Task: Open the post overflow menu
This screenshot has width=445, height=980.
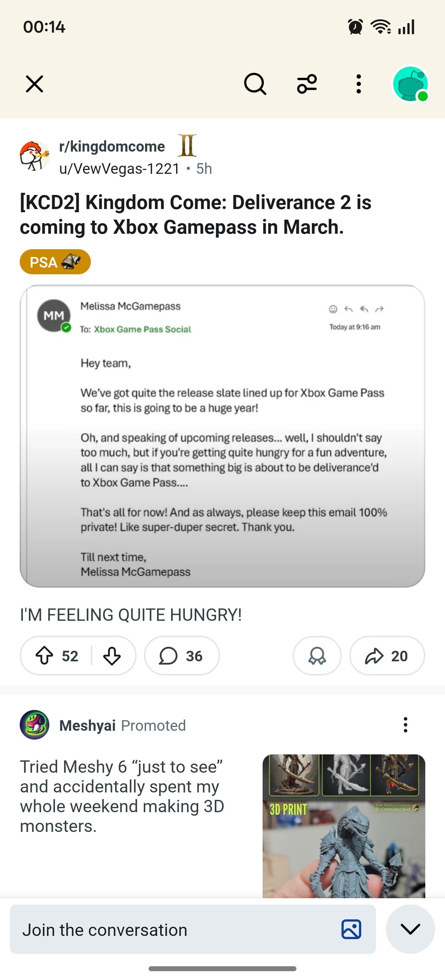Action: pos(358,84)
